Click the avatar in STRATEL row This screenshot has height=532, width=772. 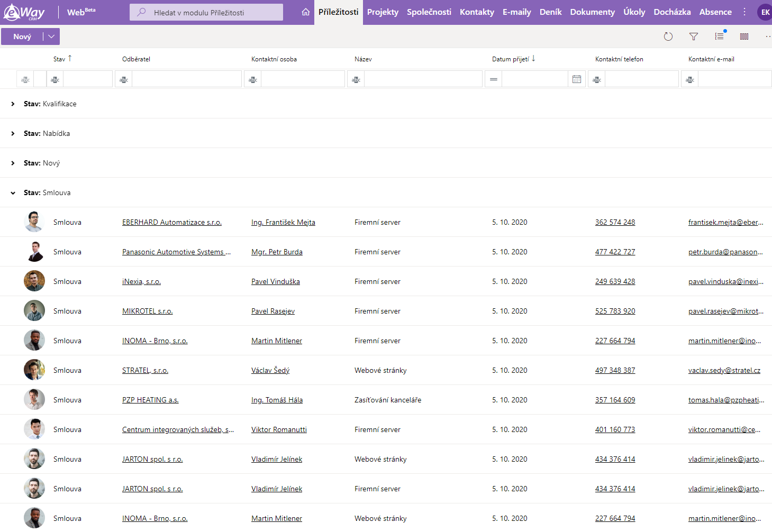[34, 370]
